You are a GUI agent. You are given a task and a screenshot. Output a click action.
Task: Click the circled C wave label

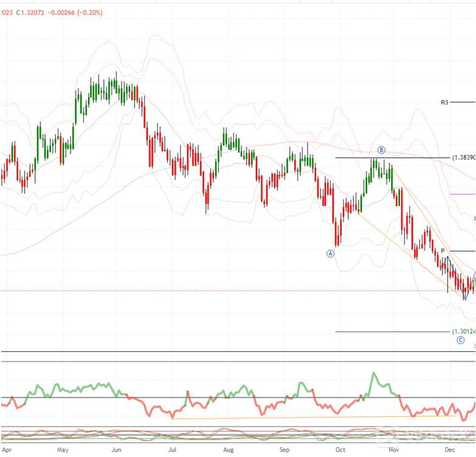pyautogui.click(x=461, y=340)
